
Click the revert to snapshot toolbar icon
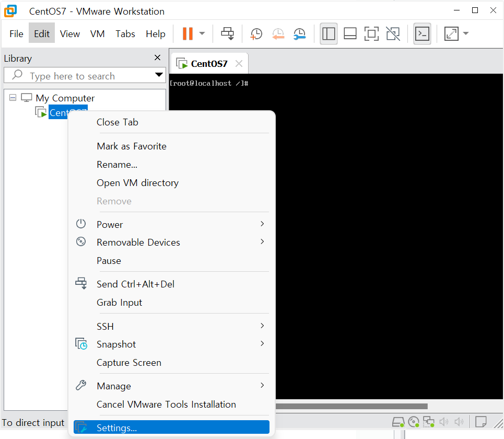tap(278, 33)
